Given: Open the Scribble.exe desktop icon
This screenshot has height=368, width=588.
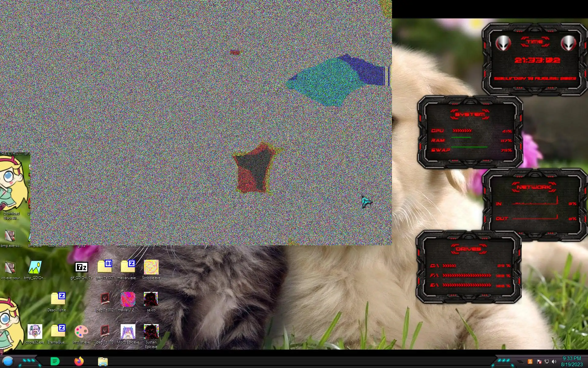Looking at the screenshot, I should pyautogui.click(x=151, y=267).
